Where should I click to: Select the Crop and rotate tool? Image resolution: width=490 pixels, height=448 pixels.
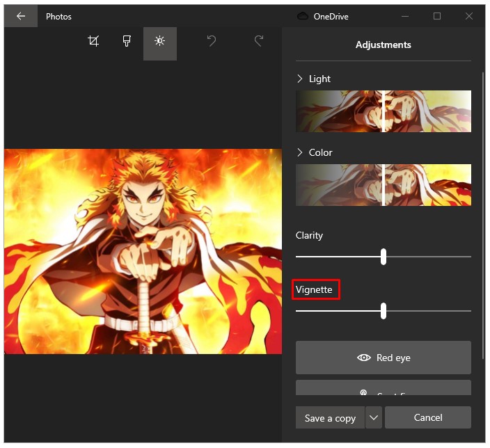point(93,41)
